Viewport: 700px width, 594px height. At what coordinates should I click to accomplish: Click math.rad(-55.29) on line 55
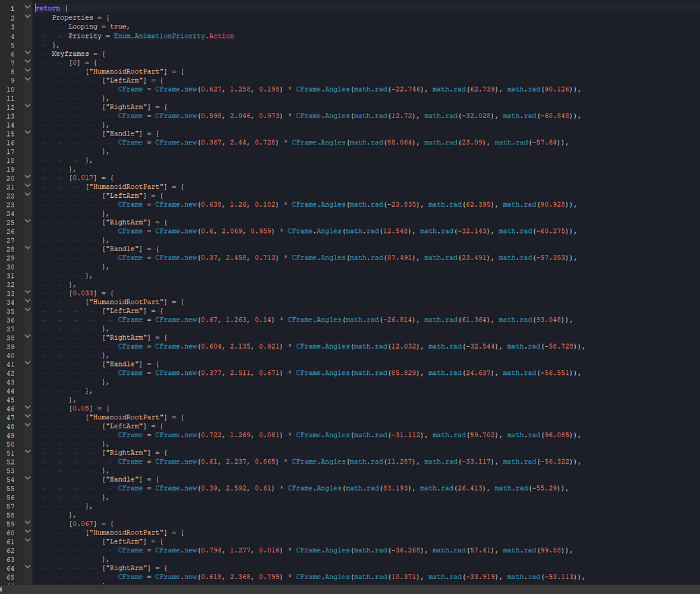[527, 488]
